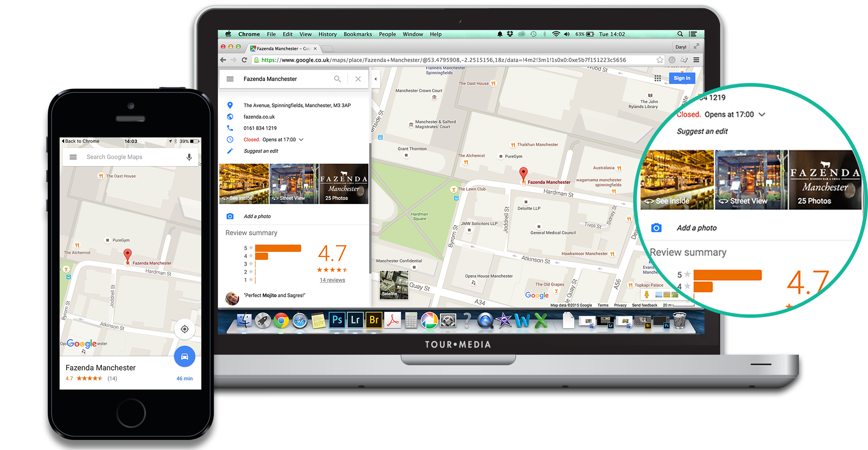Screen dimensions: 868x450
Task: Click Add a photo in the magnified circle
Action: coord(696,228)
